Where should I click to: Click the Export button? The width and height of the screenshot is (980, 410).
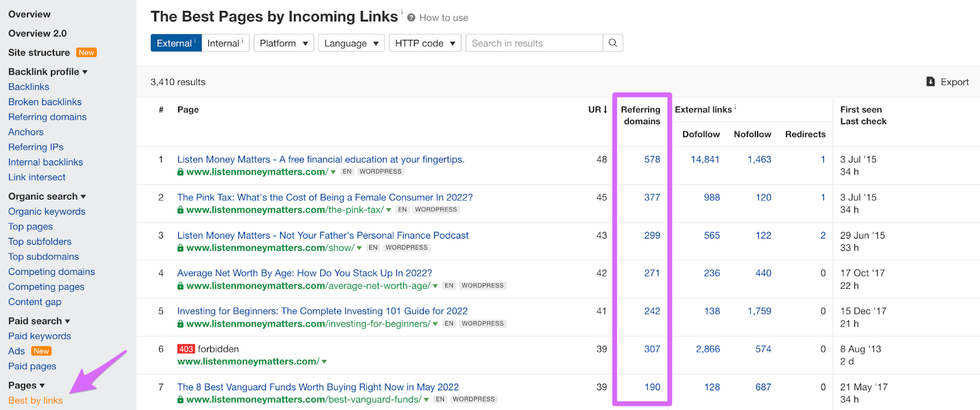(948, 81)
